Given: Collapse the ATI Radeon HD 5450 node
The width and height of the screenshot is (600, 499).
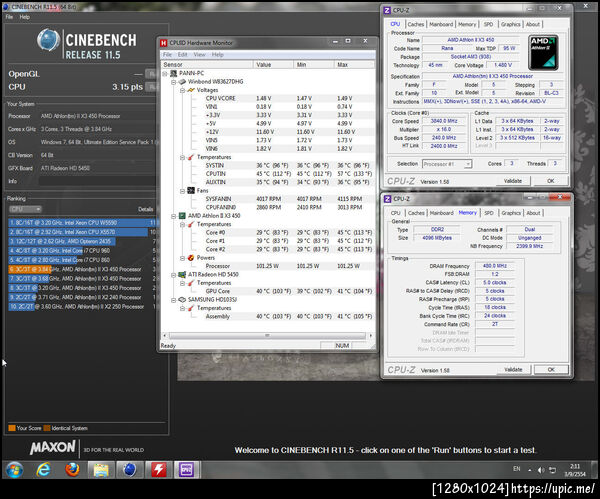Looking at the screenshot, I should 173,275.
